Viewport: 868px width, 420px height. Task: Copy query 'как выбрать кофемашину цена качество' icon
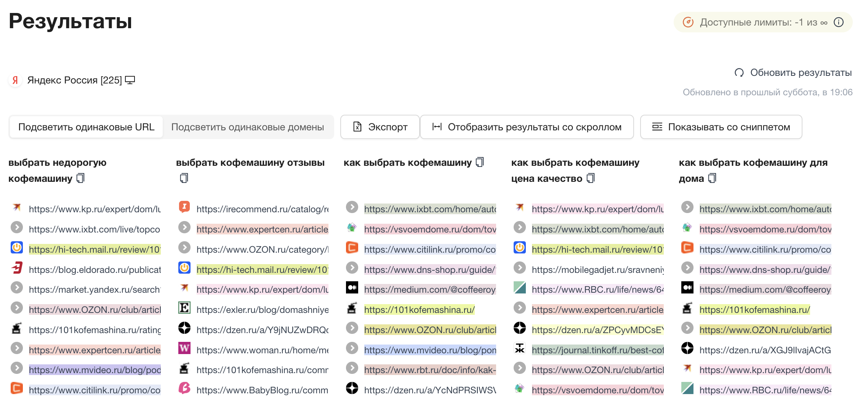tap(591, 178)
